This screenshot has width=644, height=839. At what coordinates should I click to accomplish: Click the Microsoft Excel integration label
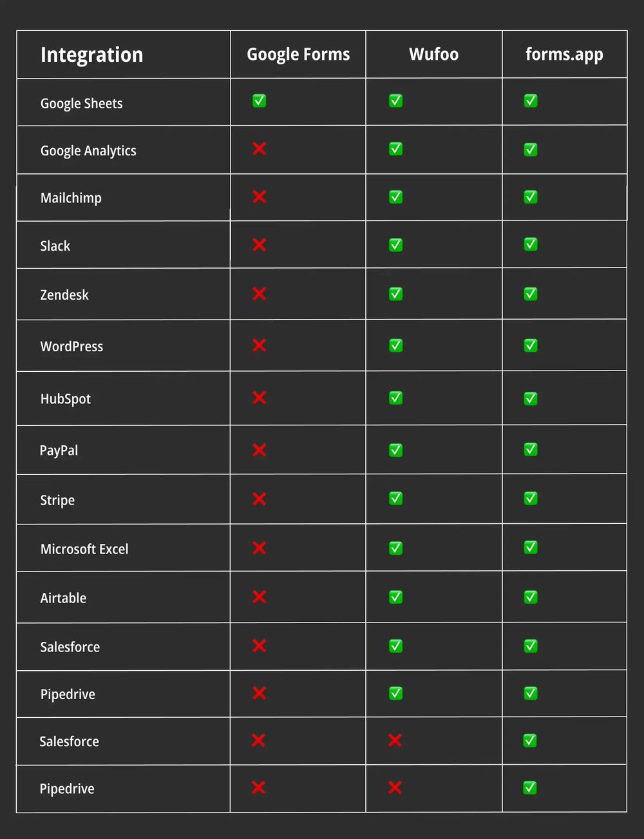[84, 549]
